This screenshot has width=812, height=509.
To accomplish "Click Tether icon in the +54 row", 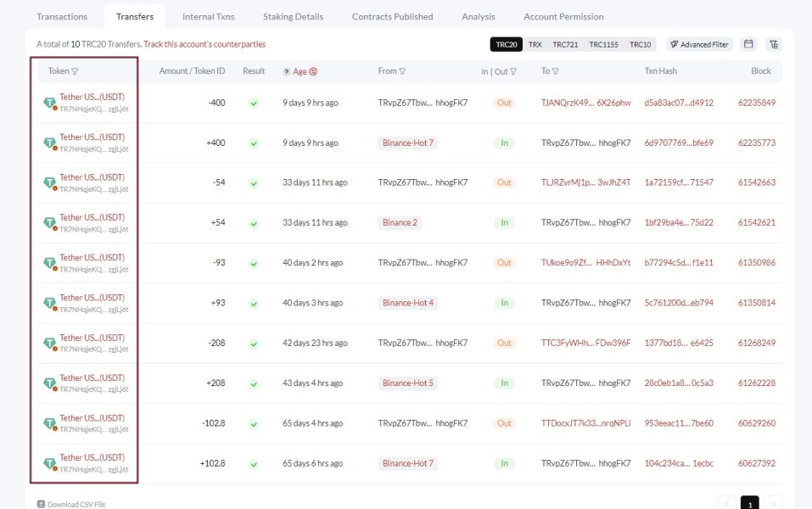I will (50, 223).
